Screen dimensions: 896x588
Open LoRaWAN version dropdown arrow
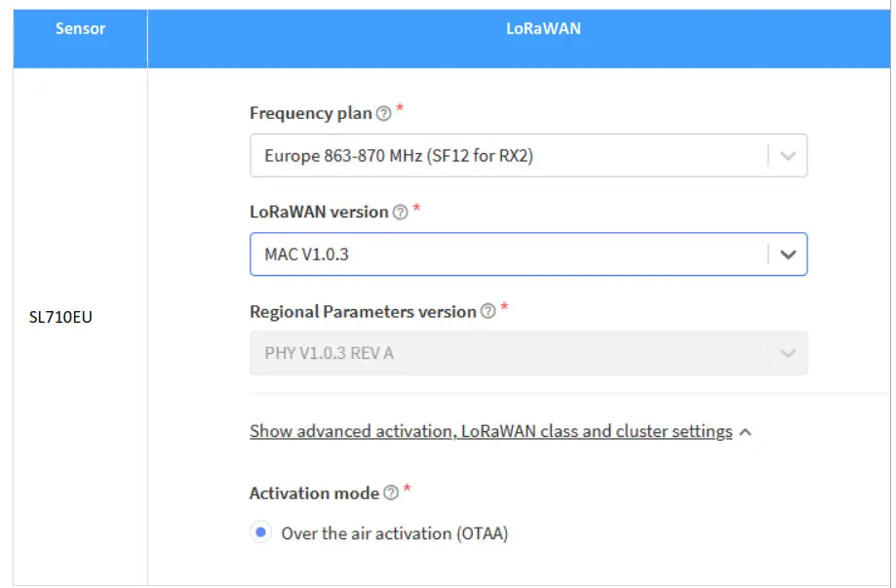pyautogui.click(x=789, y=255)
